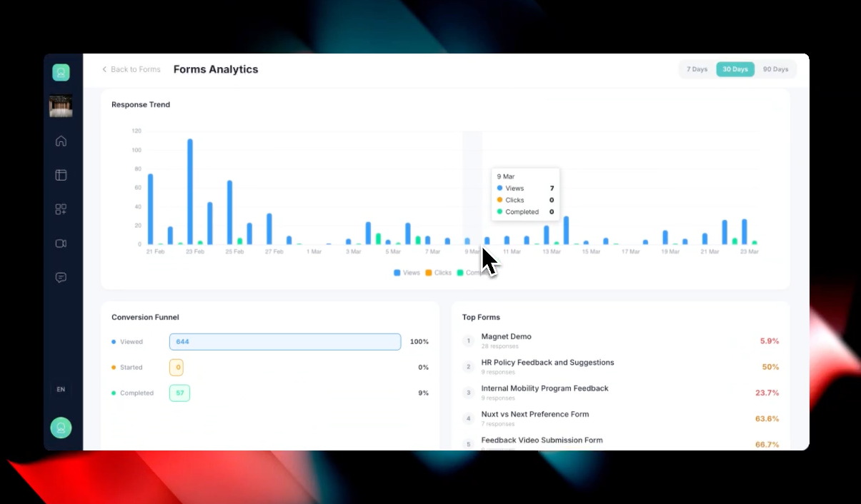Open the Home icon in the sidebar
The image size is (861, 504).
pyautogui.click(x=61, y=141)
